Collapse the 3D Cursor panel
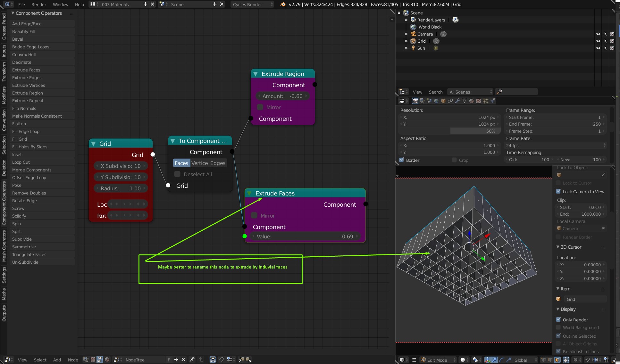The height and width of the screenshot is (364, 620). (x=558, y=247)
